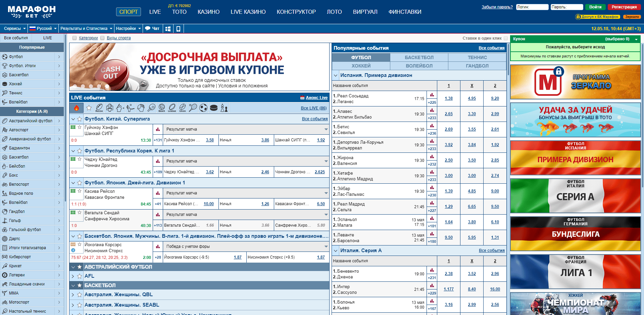Filter LIVE events by handball glove icon

click(x=141, y=108)
